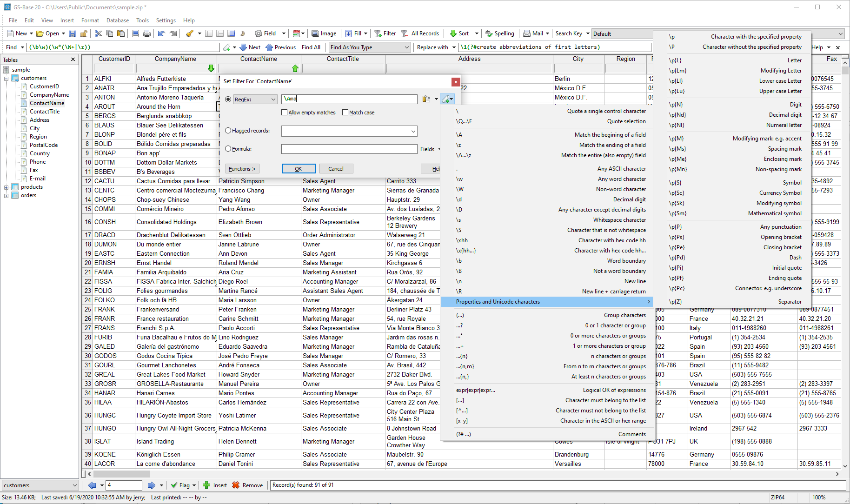Close the Tables panel
This screenshot has width=850, height=504.
73,60
